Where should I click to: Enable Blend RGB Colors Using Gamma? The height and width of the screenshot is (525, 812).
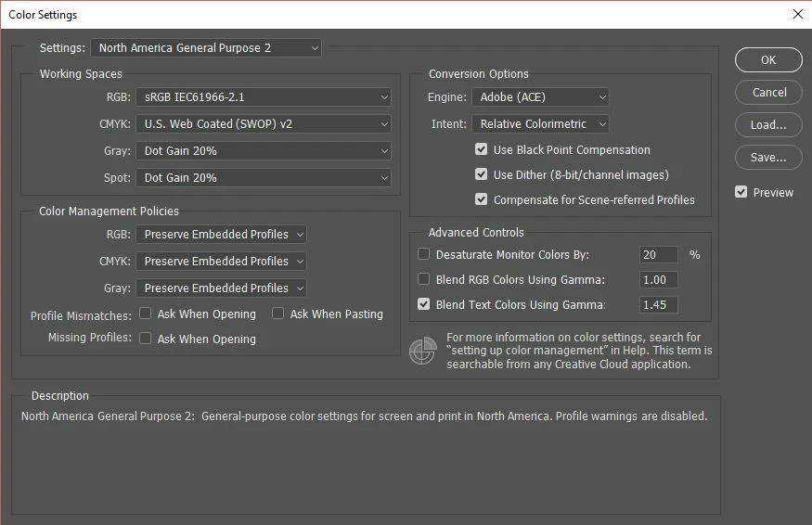[423, 279]
